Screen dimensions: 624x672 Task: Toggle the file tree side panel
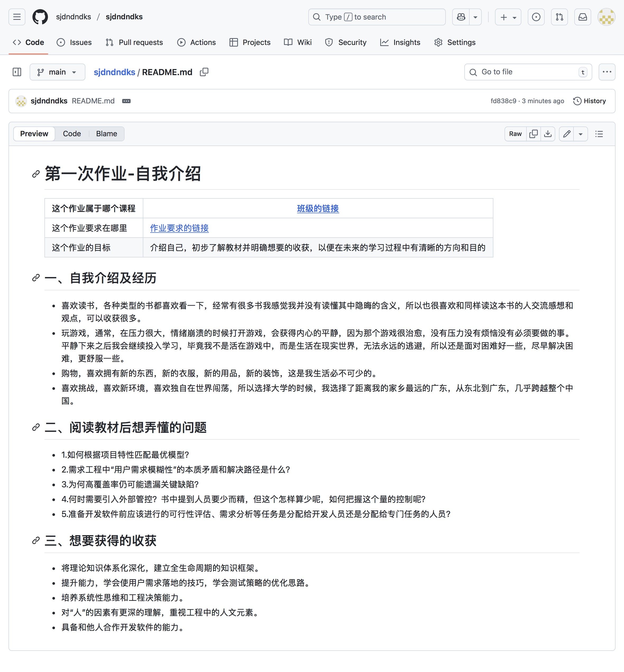tap(17, 72)
